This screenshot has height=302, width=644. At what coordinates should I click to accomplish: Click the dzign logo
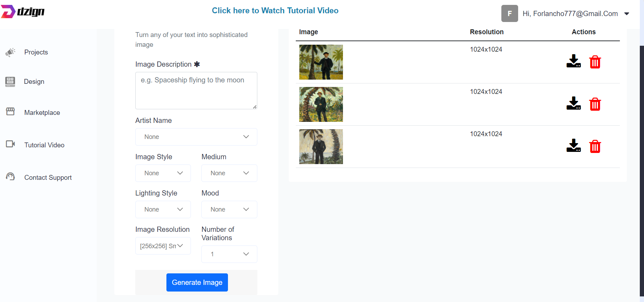click(23, 12)
